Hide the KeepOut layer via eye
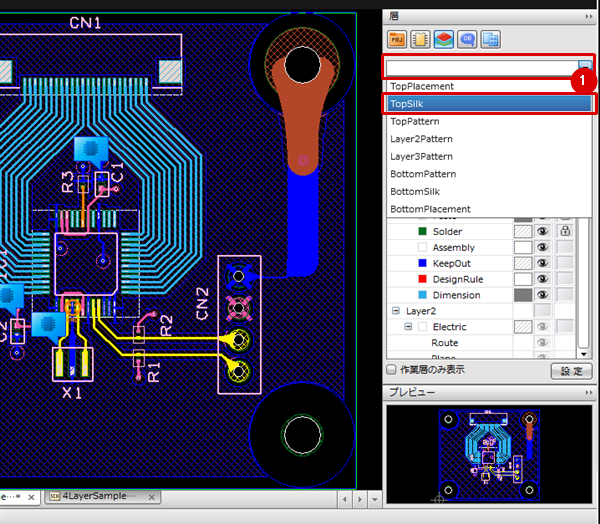 (542, 263)
